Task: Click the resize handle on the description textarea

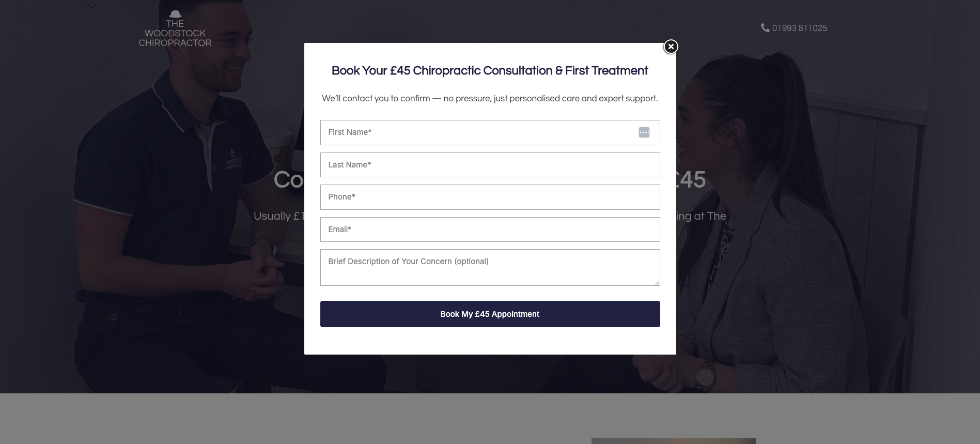Action: (657, 282)
